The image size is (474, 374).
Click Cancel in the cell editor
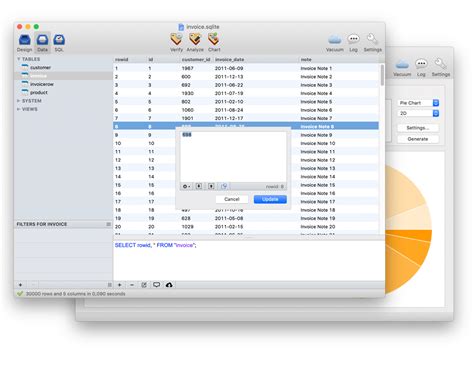(x=232, y=199)
